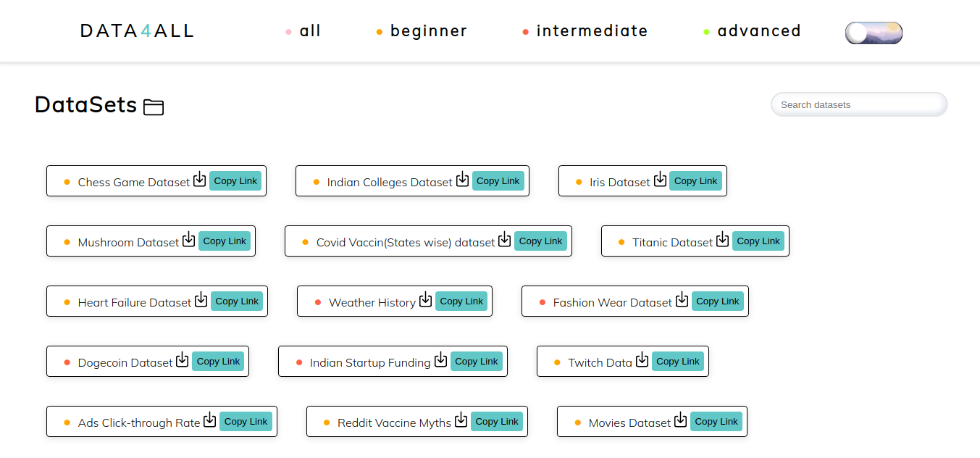Download Weather History using its icon
Image resolution: width=980 pixels, height=458 pixels.
click(x=425, y=300)
